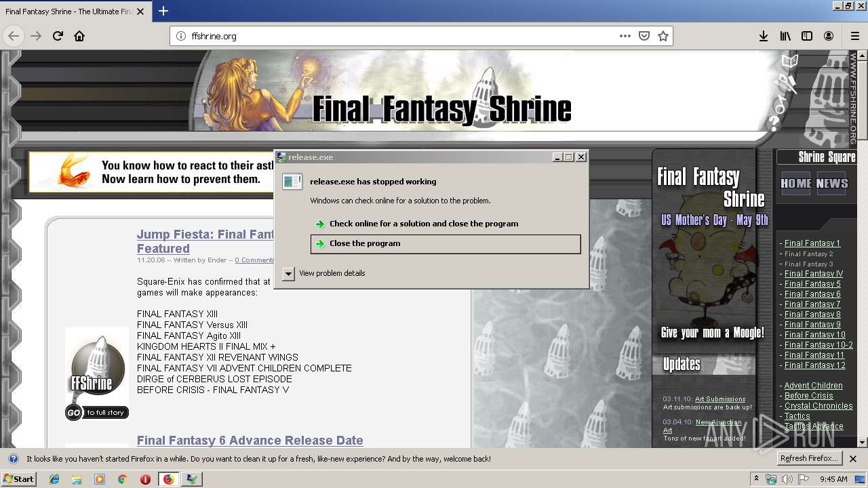
Task: Click the music note icon in site header
Action: pos(781,105)
